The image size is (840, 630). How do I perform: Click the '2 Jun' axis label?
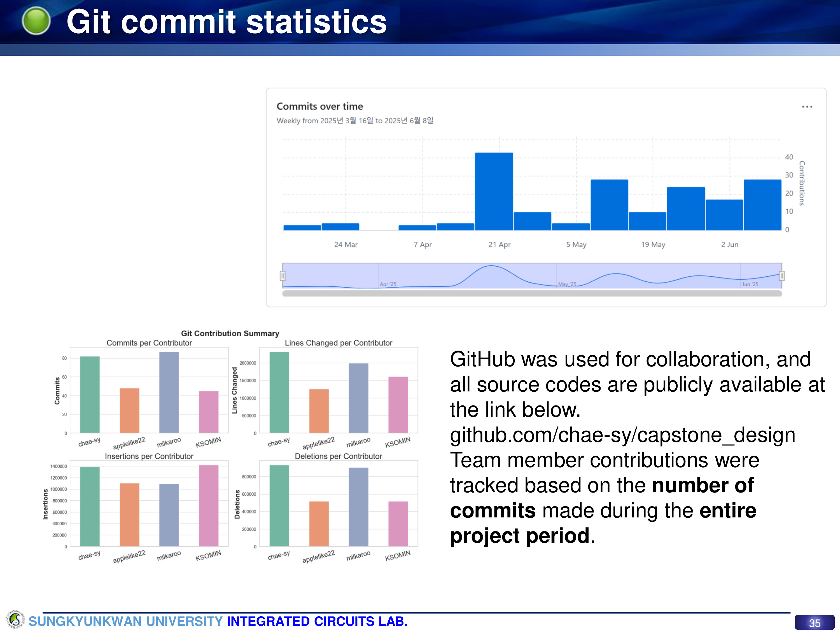(x=729, y=244)
